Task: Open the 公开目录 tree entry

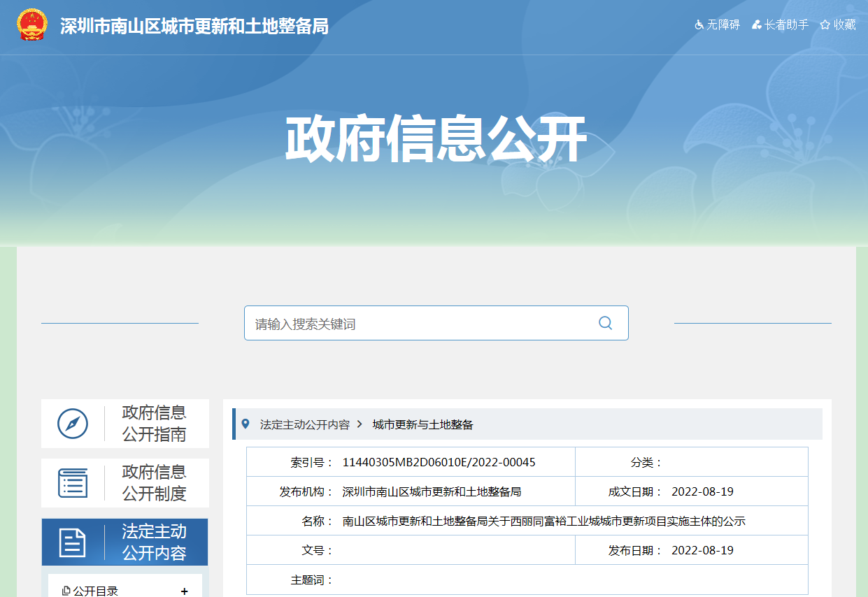Action: 95,591
